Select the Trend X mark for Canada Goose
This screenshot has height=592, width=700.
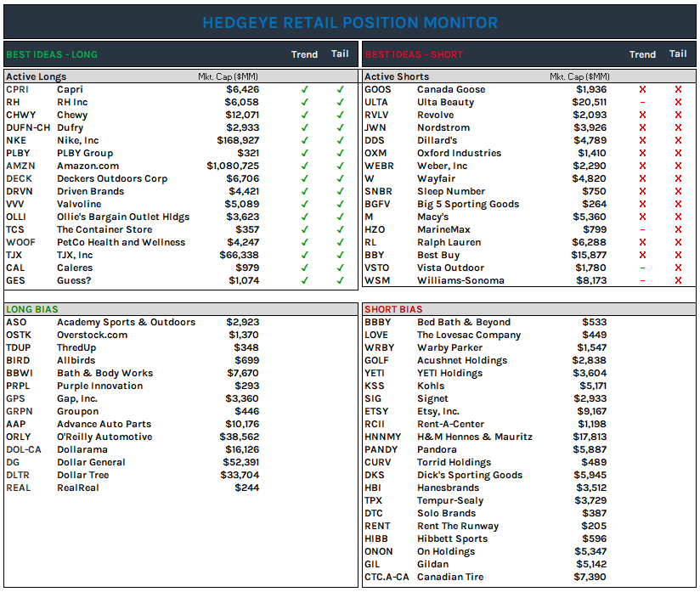tap(642, 89)
